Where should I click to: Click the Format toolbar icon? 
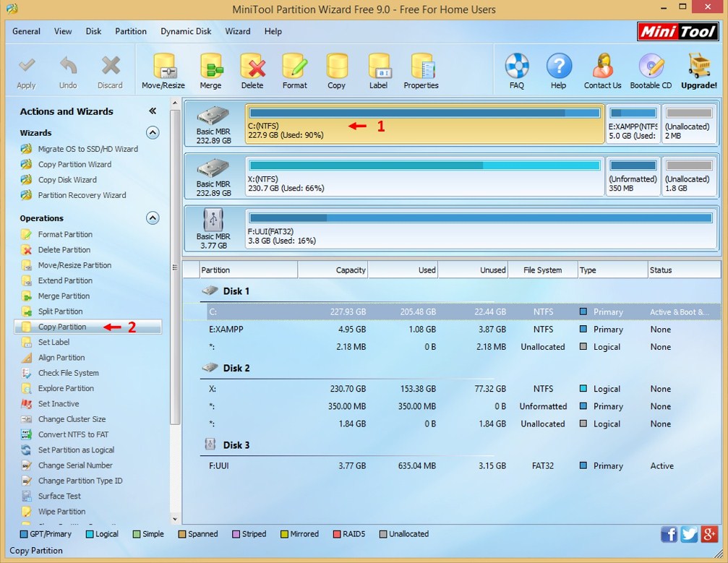click(x=294, y=66)
